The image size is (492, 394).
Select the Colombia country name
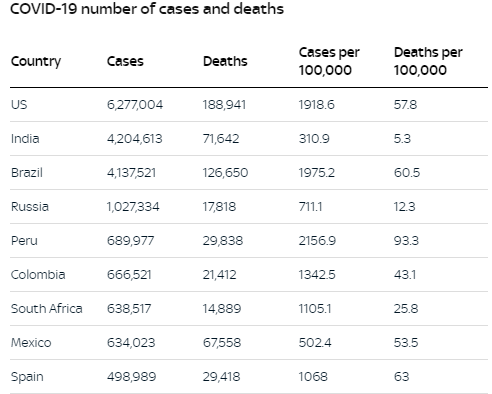click(38, 275)
